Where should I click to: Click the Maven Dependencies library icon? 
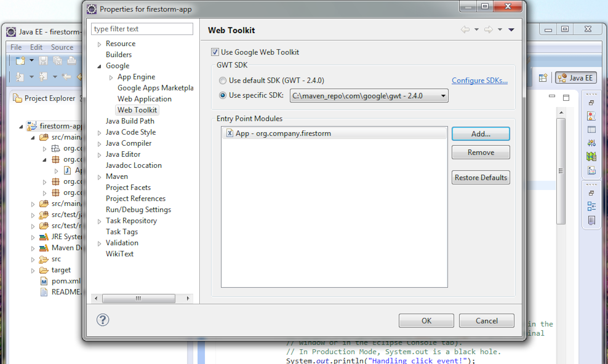coord(44,248)
